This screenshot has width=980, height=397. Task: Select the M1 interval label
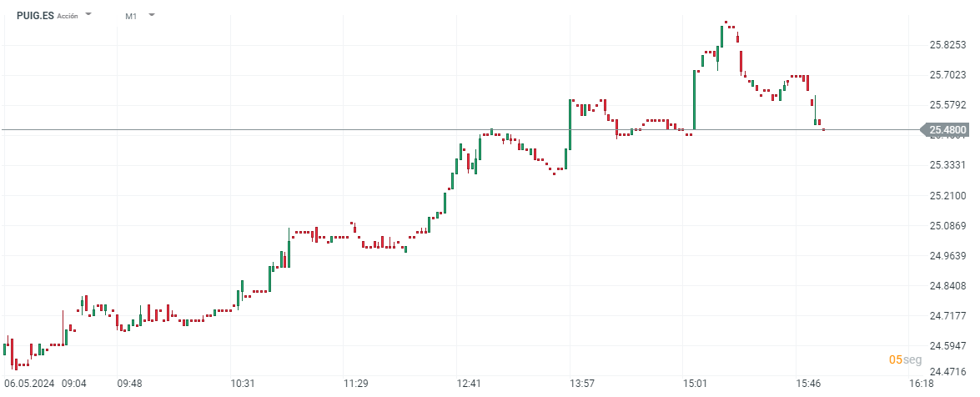click(132, 16)
